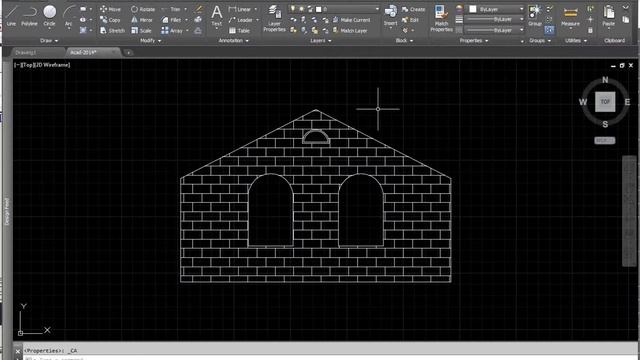640x360 pixels.
Task: Click the Group tool
Action: click(535, 16)
